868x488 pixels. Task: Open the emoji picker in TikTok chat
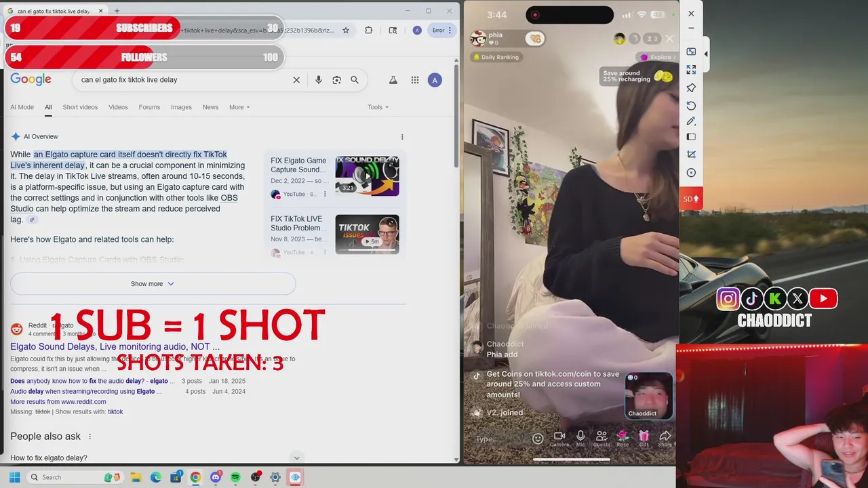(538, 439)
